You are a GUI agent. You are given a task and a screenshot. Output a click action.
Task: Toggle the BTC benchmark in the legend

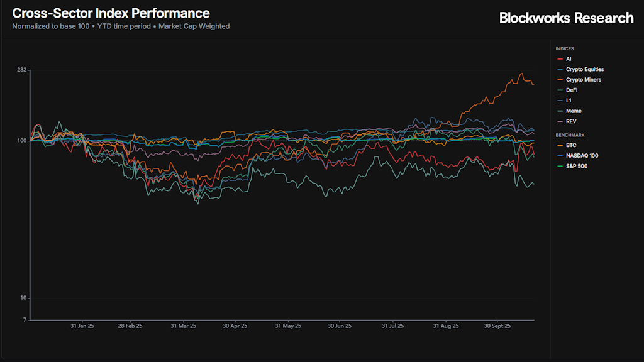pos(571,145)
